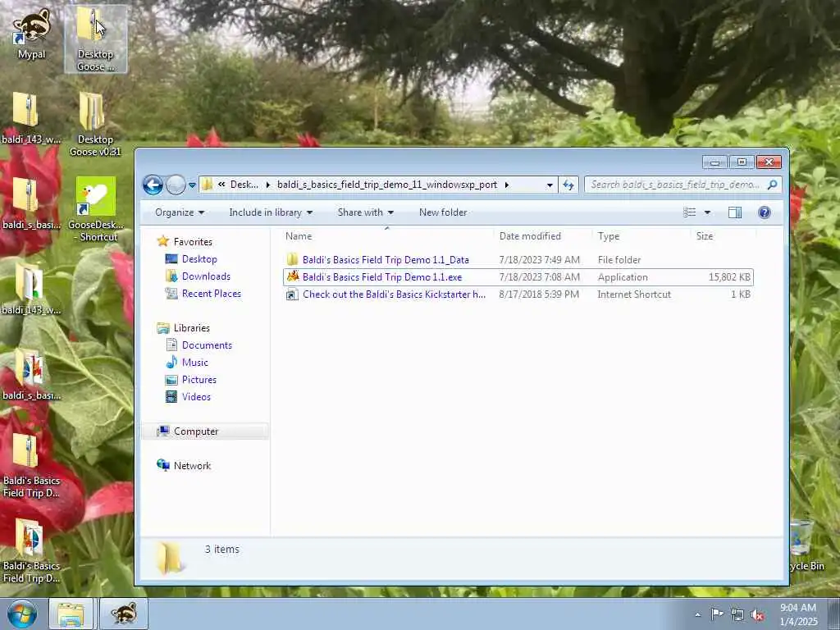The width and height of the screenshot is (840, 630).
Task: Click the Show desktop strip after the clock
Action: [833, 614]
